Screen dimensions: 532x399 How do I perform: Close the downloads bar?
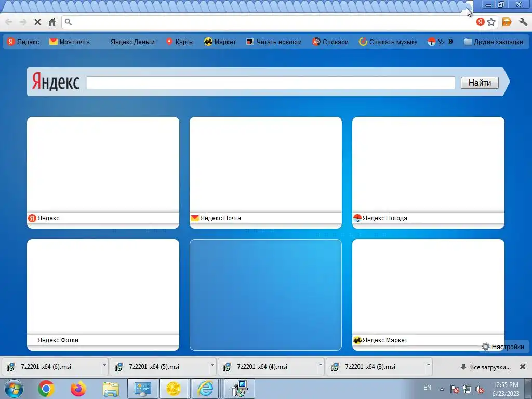[523, 367]
